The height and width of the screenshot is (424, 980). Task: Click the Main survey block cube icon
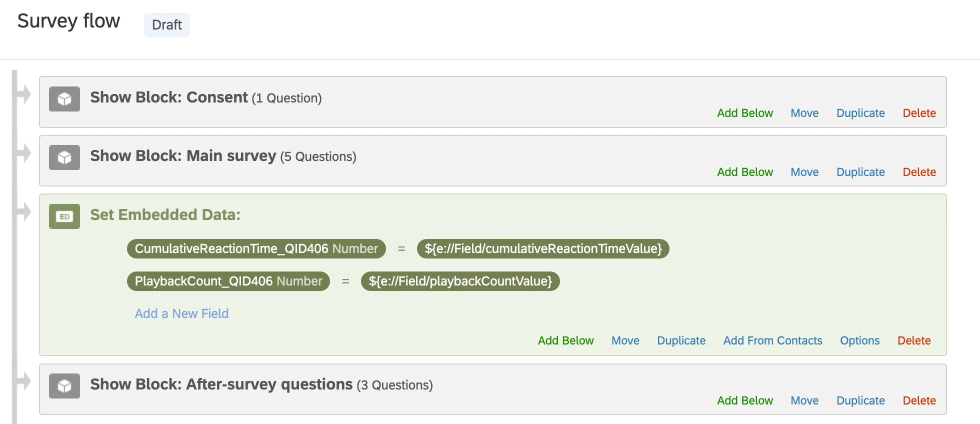pyautogui.click(x=64, y=157)
